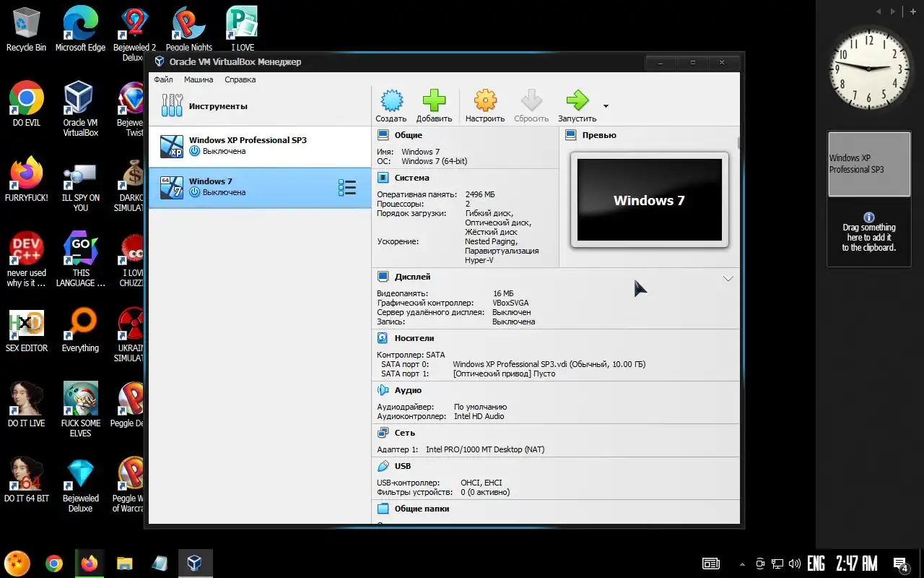Image resolution: width=924 pixels, height=578 pixels.
Task: Open the Everything desktop shortcut
Action: [80, 330]
